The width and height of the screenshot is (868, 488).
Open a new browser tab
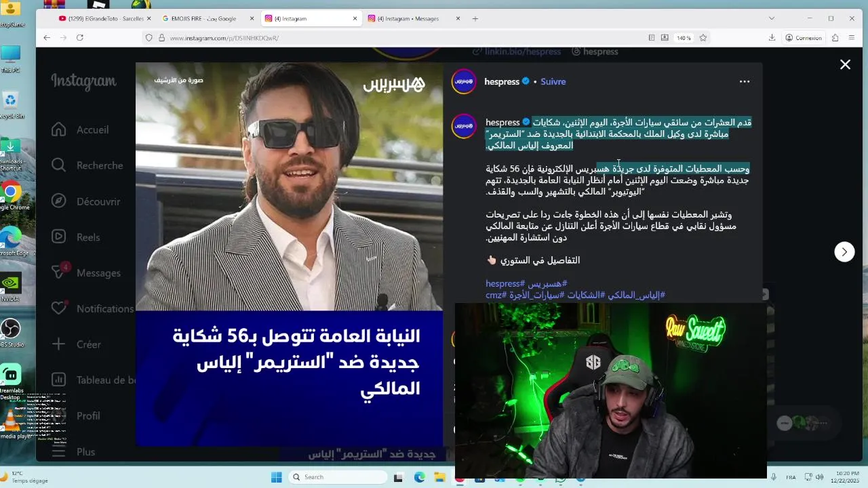pos(475,18)
